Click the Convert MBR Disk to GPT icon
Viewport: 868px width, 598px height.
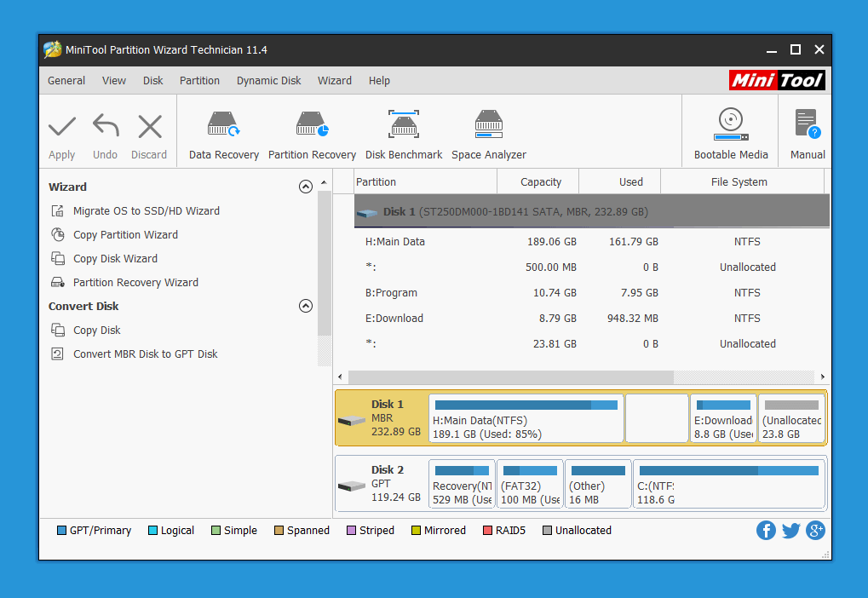57,354
